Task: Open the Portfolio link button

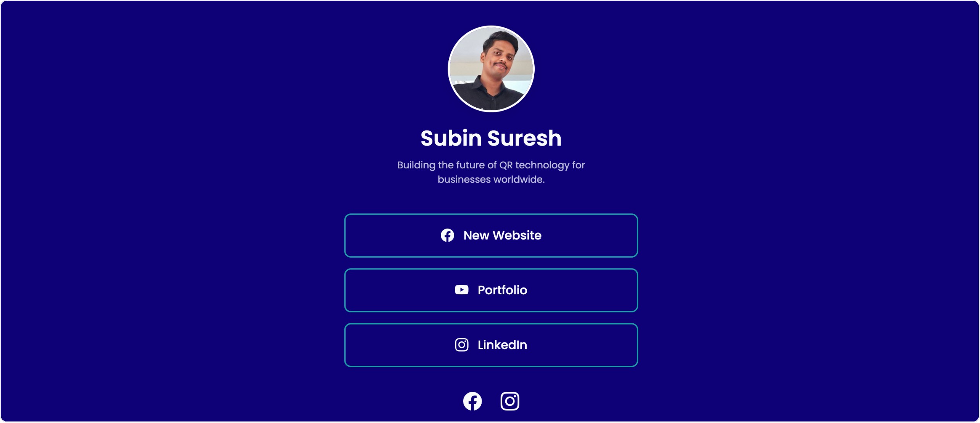Action: pos(491,291)
